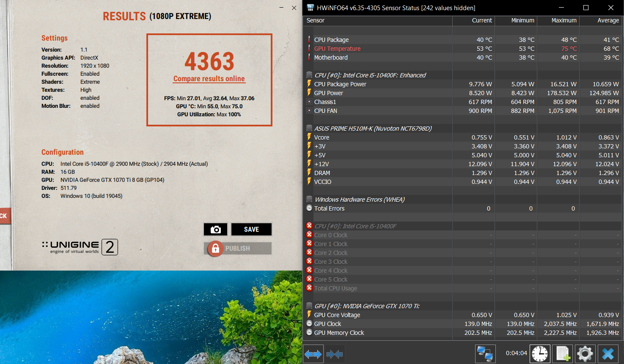
Task: Click the circle icon beside GPU Memory Clock
Action: tap(309, 333)
